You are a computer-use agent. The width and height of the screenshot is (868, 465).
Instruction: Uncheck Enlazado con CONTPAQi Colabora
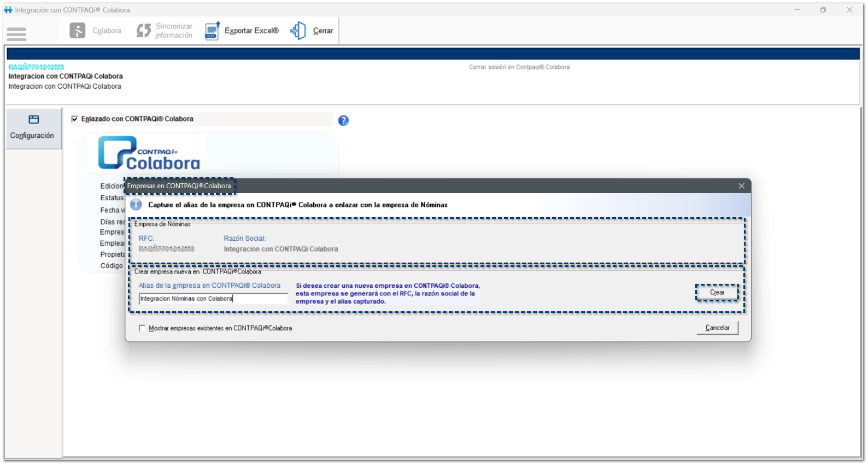point(75,119)
